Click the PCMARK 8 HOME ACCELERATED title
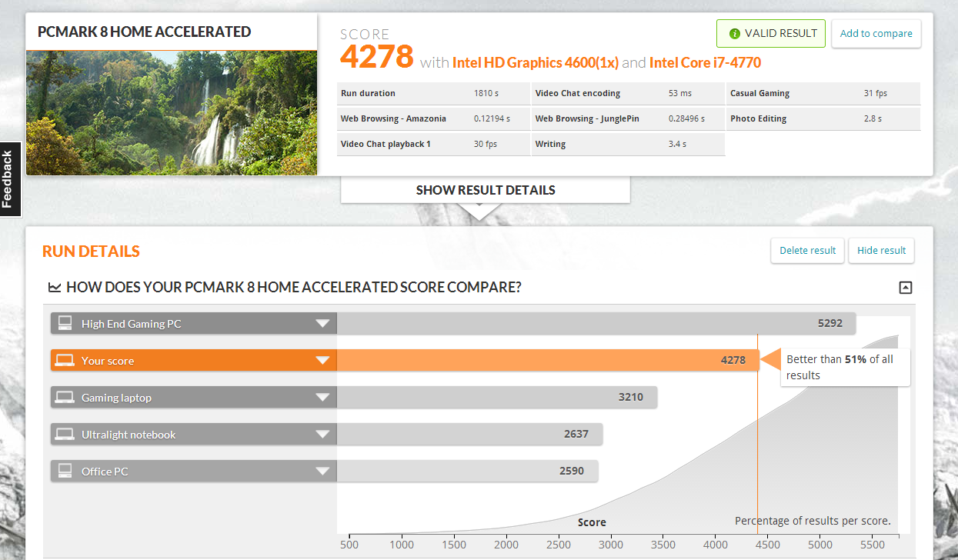 point(145,32)
